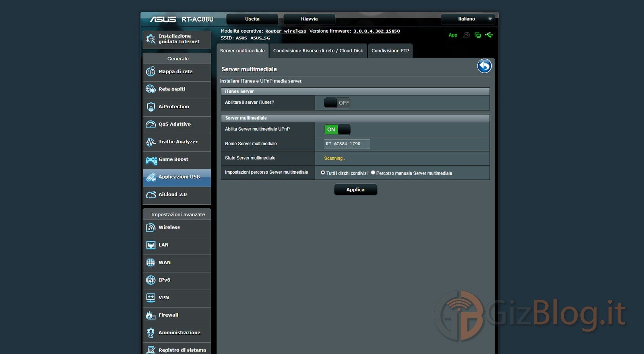Viewport: 644px width, 354px height.
Task: Click the Registro di sistema icon
Action: click(x=151, y=350)
